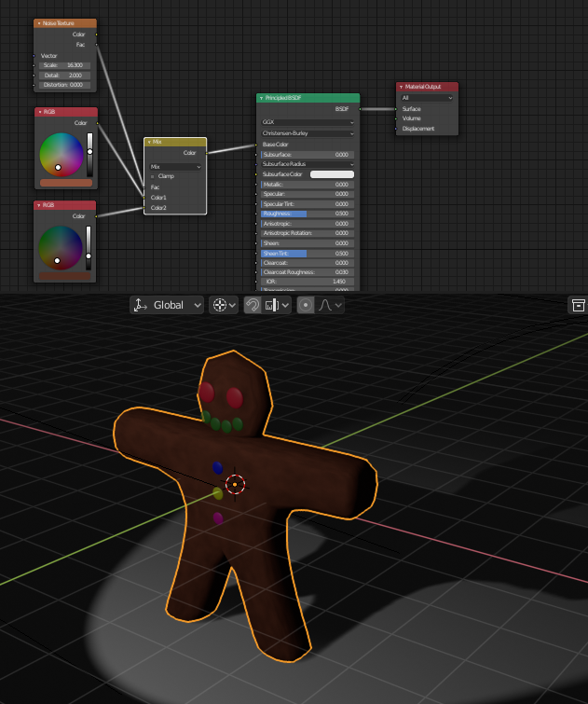This screenshot has width=588, height=704.
Task: Click the Noise Texture header title
Action: 59,23
